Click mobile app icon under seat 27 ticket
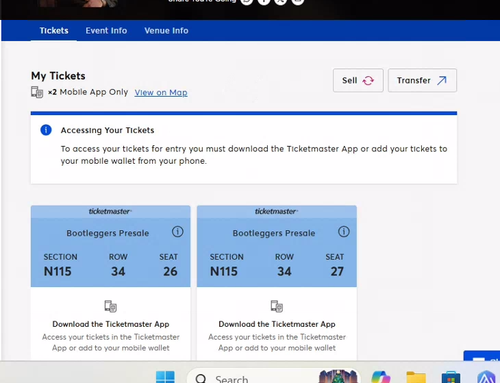The width and height of the screenshot is (500, 383). click(x=277, y=306)
